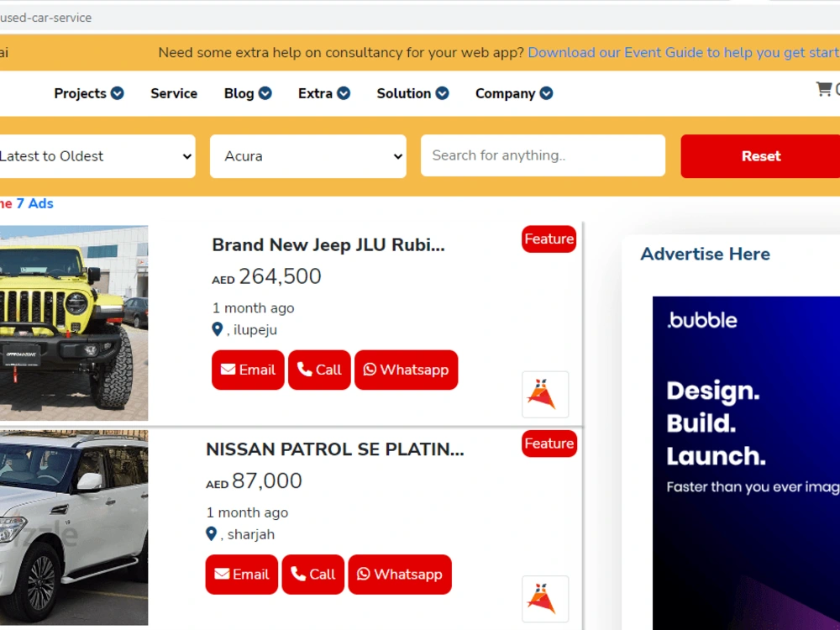Screen dimensions: 840x630
Task: Click the AED 264,500 price
Action: (266, 276)
